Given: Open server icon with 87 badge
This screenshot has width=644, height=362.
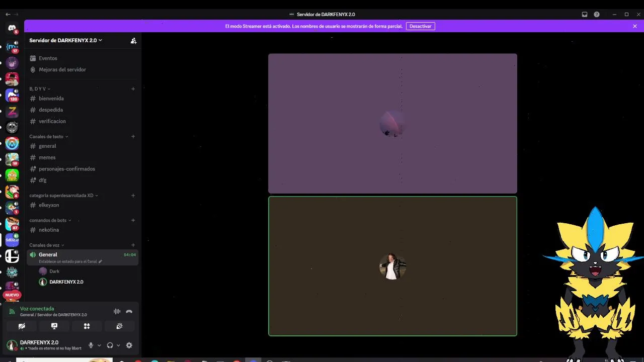Looking at the screenshot, I should pyautogui.click(x=12, y=224).
